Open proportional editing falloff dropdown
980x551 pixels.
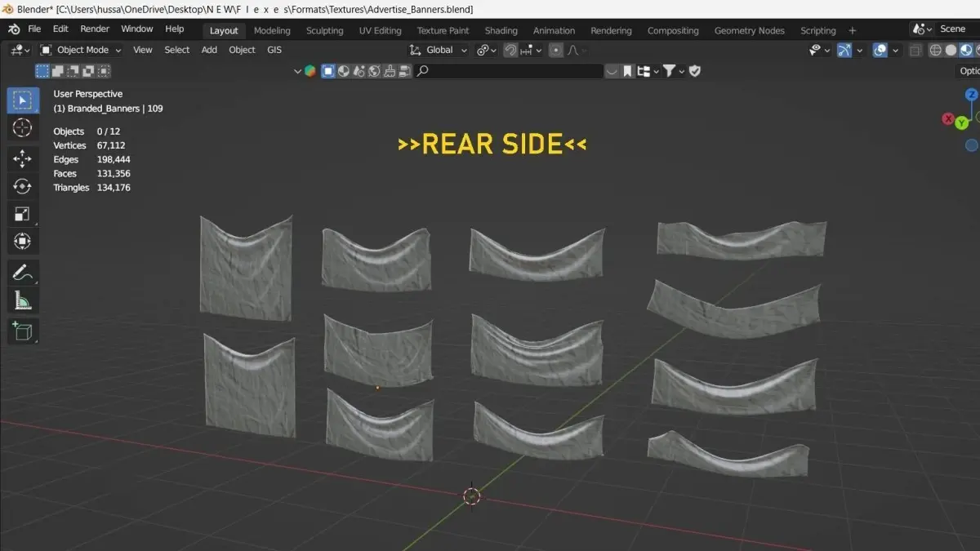576,50
